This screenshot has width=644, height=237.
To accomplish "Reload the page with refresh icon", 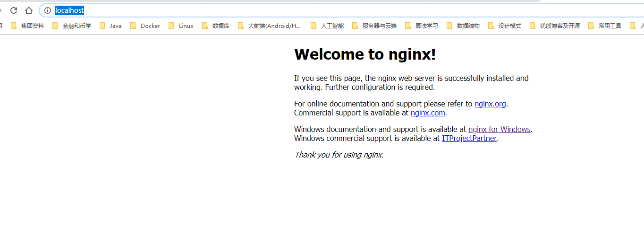I will point(14,10).
